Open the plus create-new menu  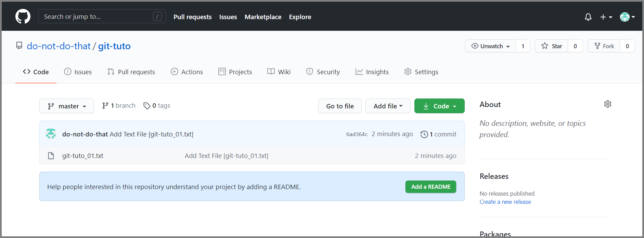pyautogui.click(x=606, y=17)
